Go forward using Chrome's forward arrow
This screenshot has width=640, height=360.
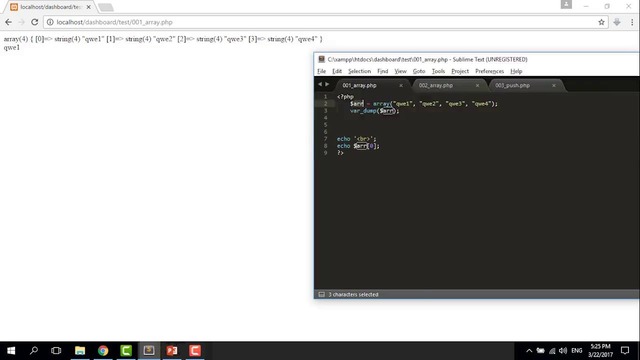tap(22, 22)
